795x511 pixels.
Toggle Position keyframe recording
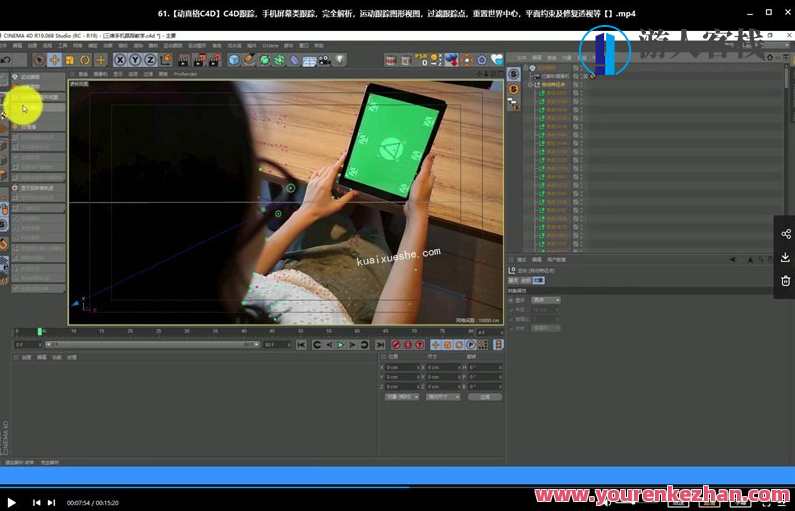[x=435, y=345]
